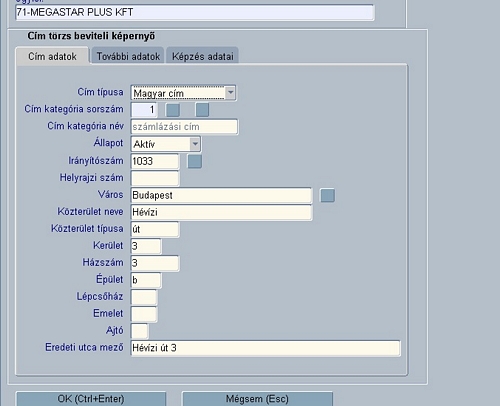500x406 pixels.
Task: Click the Közterület típusa field
Action: point(155,229)
